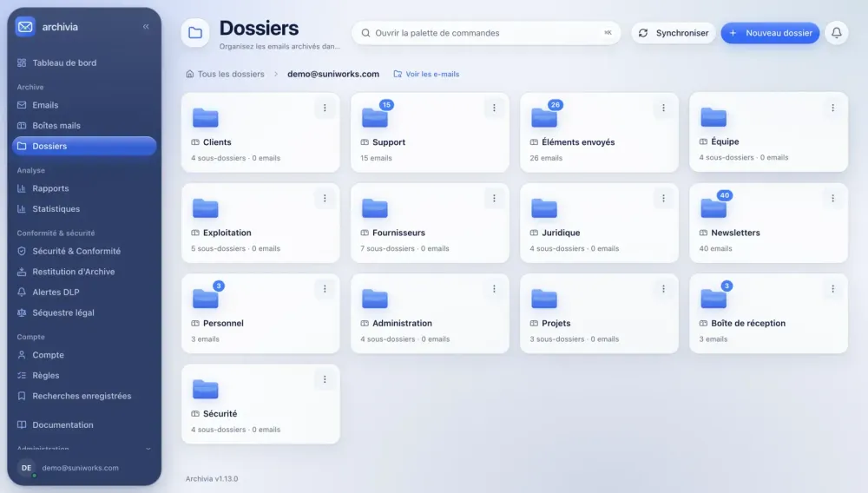
Task: Open options menu for Projets folder
Action: [x=664, y=289]
